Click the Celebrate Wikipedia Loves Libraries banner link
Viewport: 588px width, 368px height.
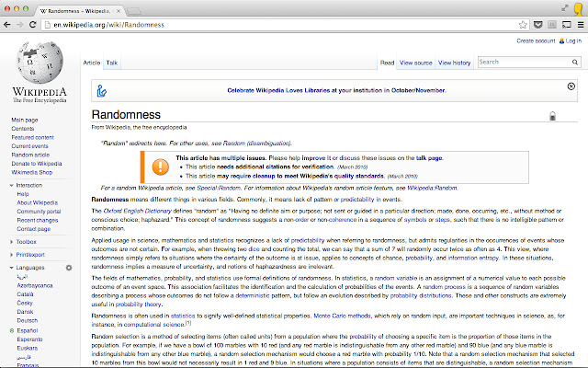click(336, 90)
